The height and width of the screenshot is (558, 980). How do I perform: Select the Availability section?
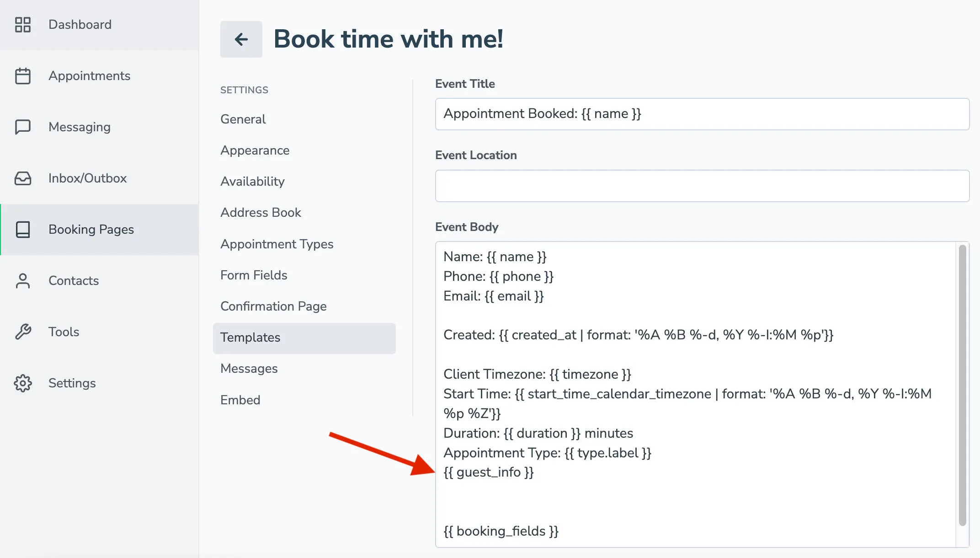[252, 181]
